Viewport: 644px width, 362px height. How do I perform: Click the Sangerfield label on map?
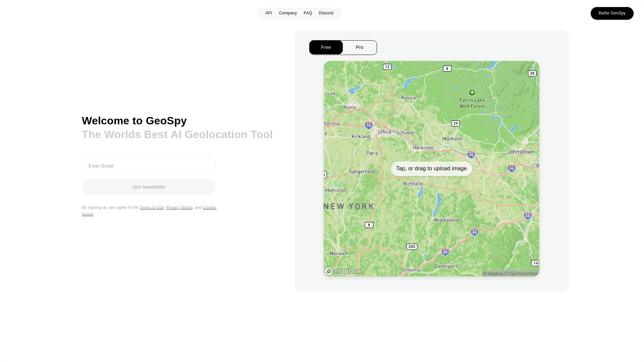pos(362,172)
